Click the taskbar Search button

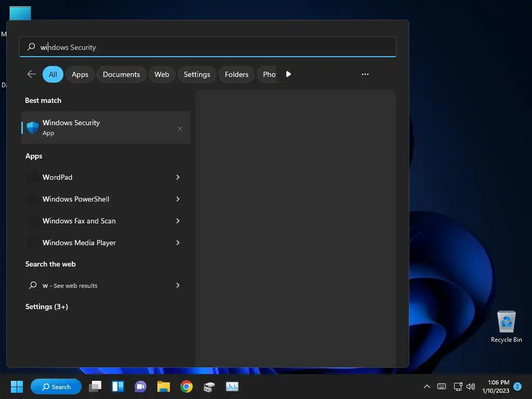[56, 387]
